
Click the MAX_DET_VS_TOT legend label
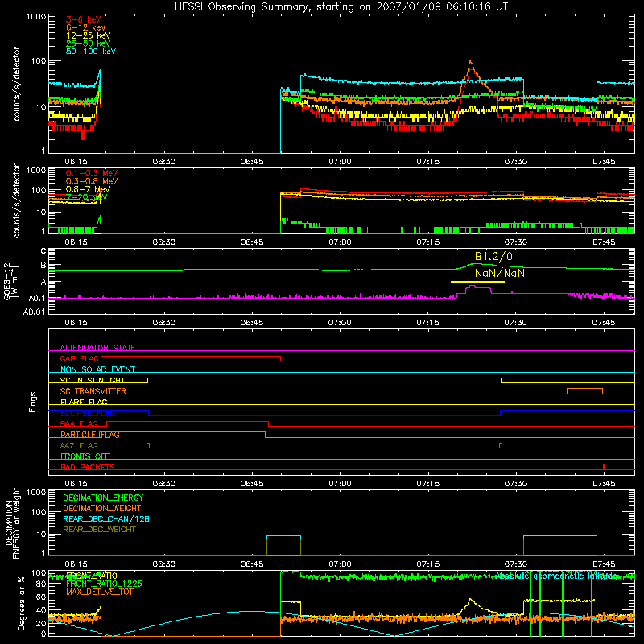pos(99,592)
